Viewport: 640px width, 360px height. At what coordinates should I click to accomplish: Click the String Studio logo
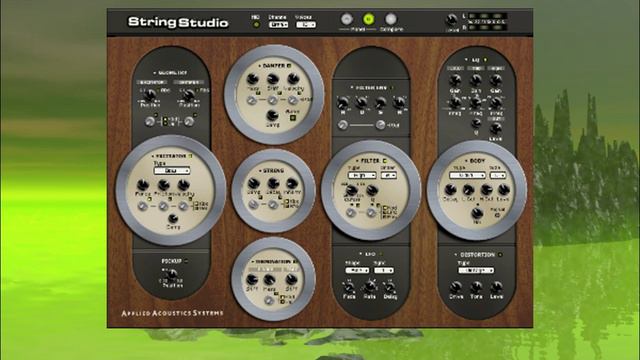[x=178, y=22]
